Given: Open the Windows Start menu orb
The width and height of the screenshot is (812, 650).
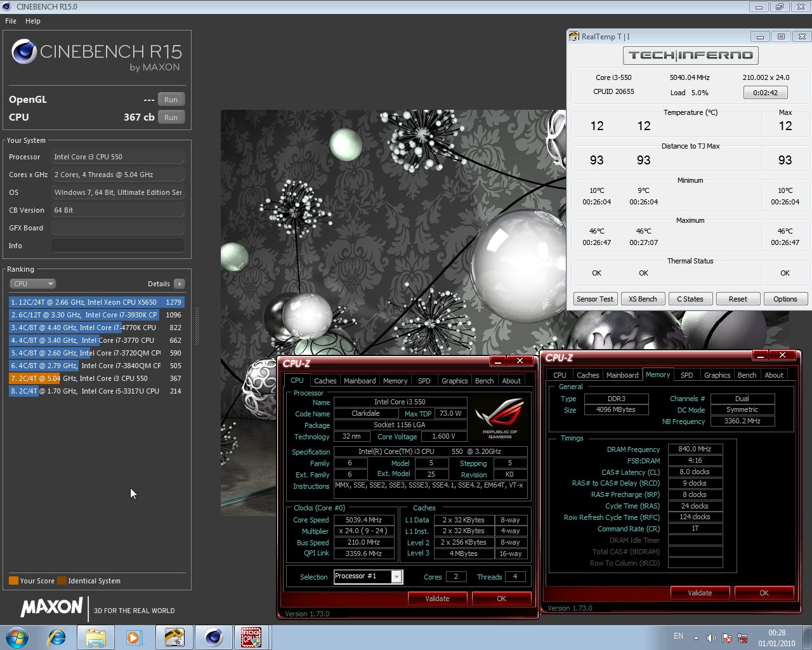Looking at the screenshot, I should coord(17,637).
